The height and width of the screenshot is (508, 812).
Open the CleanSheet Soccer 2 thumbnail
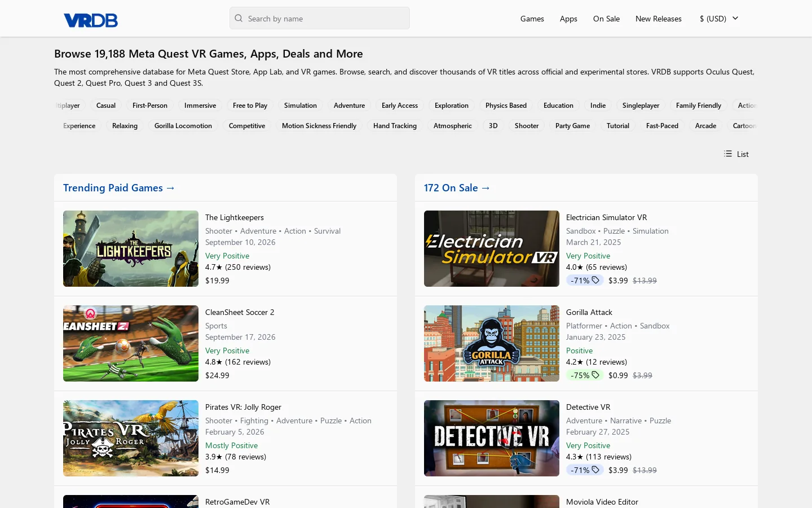(x=131, y=343)
